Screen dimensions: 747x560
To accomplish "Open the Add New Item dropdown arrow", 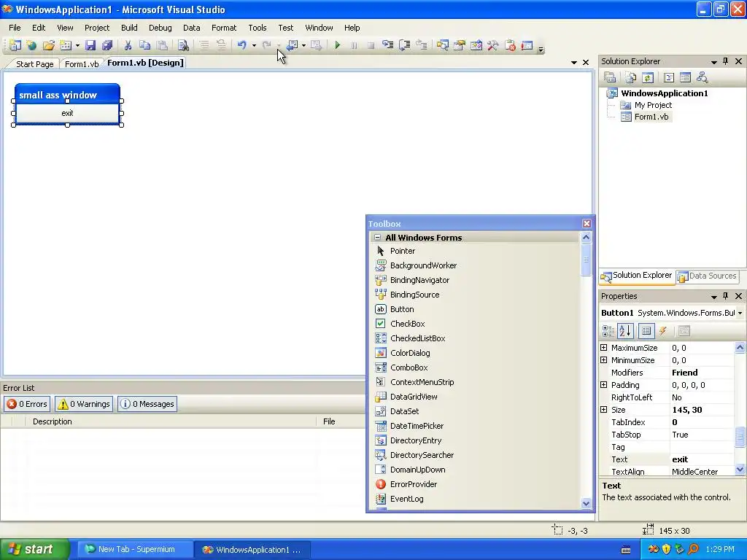I will [x=77, y=46].
